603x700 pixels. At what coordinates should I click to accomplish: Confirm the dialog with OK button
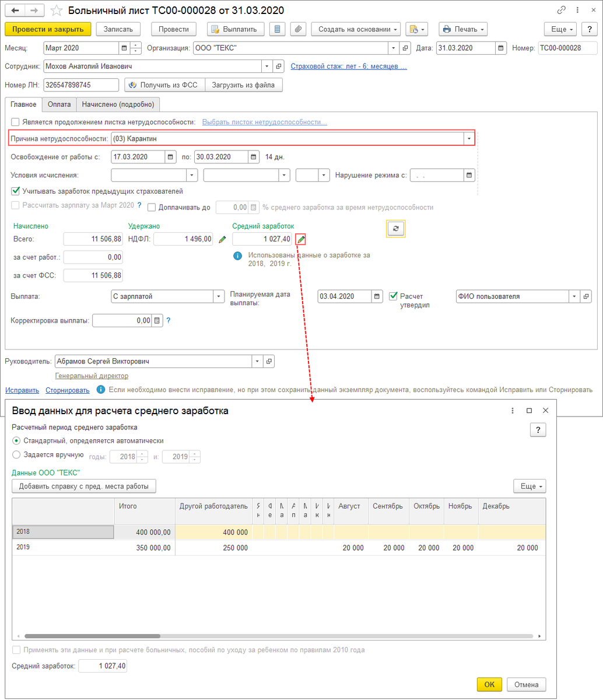pos(490,684)
